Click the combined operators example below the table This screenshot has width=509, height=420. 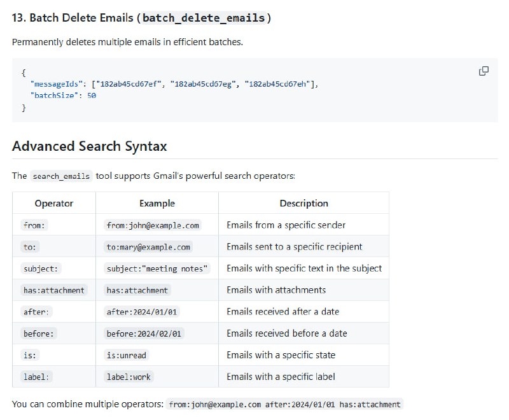click(285, 405)
